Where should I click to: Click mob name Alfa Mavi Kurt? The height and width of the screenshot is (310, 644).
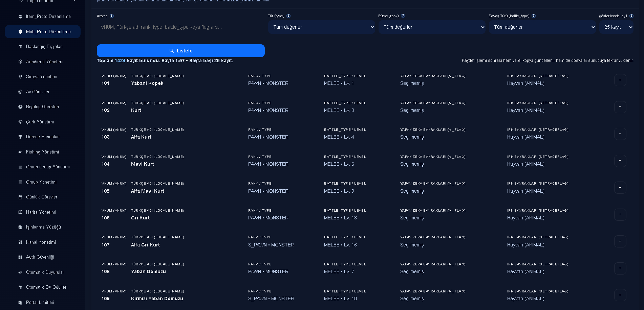point(148,191)
